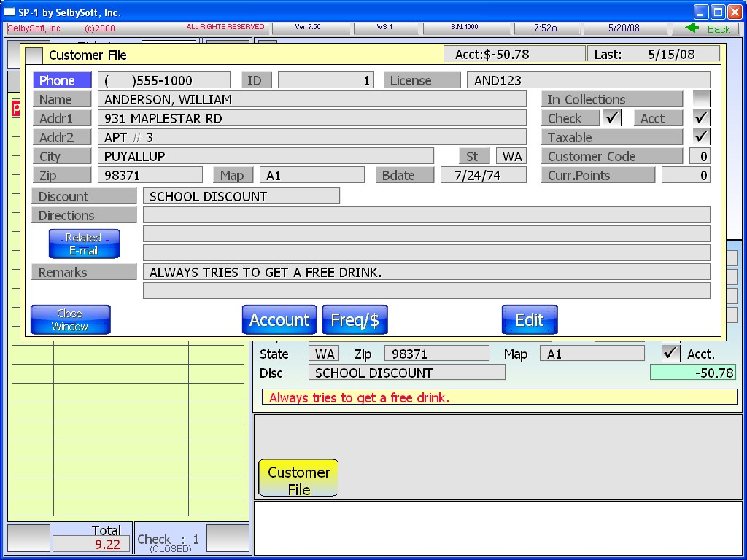The height and width of the screenshot is (560, 747).
Task: Click the Map label button in Customer File
Action: 233,175
